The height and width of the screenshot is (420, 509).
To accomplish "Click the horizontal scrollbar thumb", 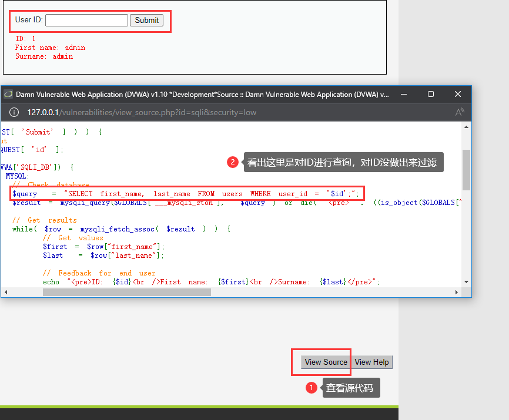I will [127, 292].
